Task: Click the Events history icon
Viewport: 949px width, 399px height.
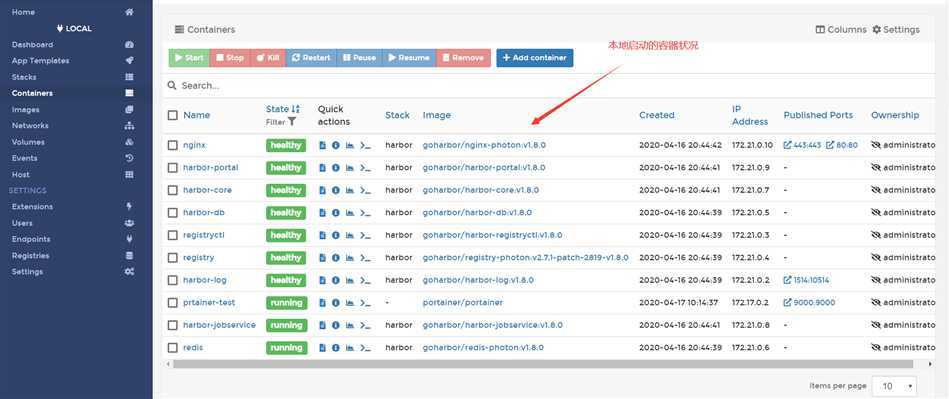Action: coord(129,158)
